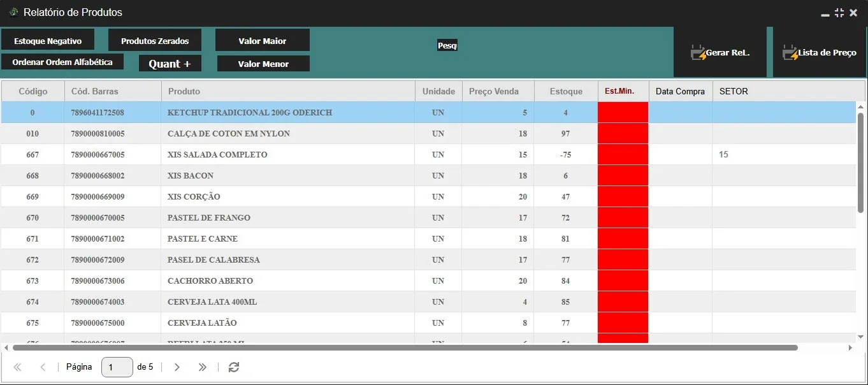Go to previous page arrow
The height and width of the screenshot is (385, 868).
tap(43, 367)
